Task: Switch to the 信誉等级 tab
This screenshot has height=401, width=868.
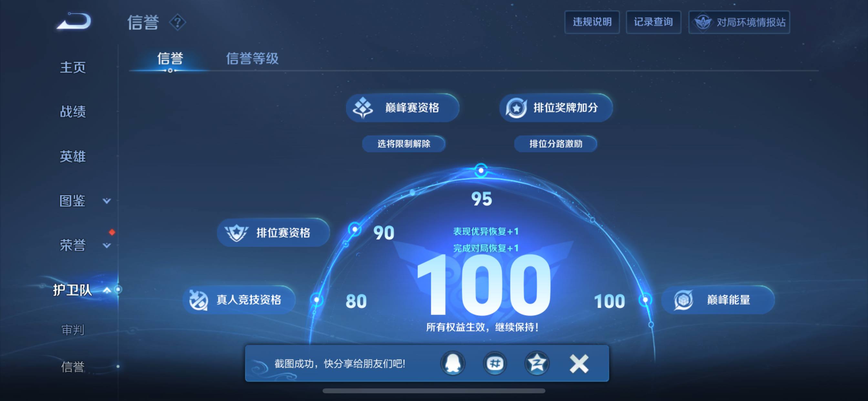Action: tap(253, 58)
